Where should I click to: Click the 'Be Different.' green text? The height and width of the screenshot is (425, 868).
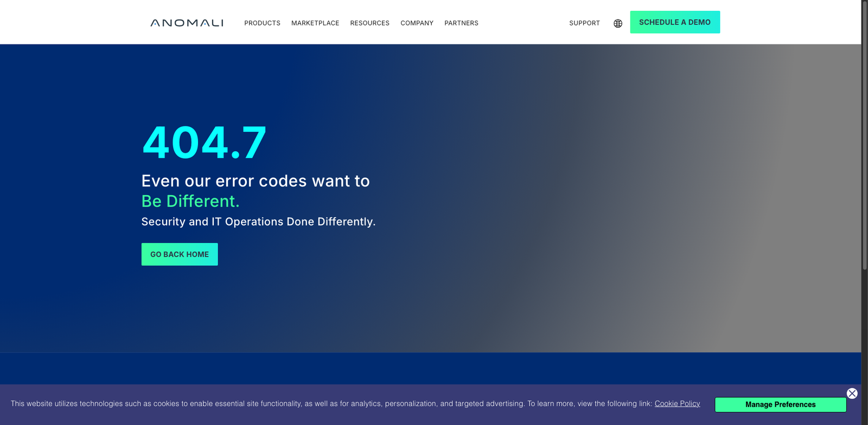190,201
